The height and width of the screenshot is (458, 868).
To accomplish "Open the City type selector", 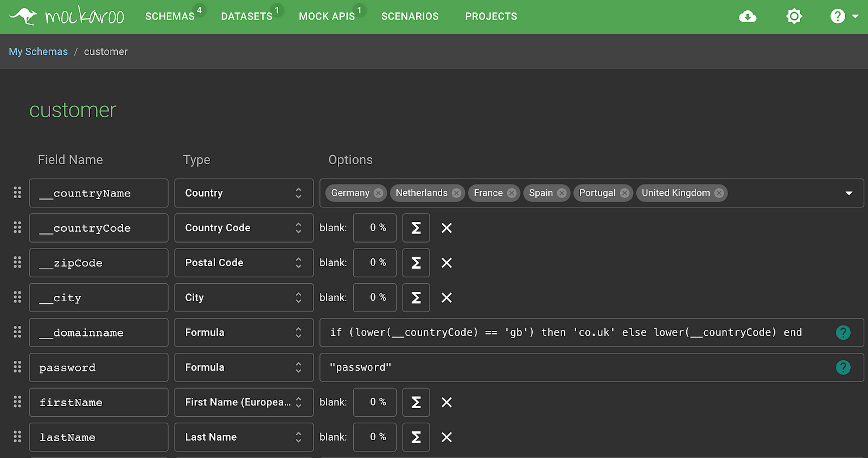I will [244, 298].
